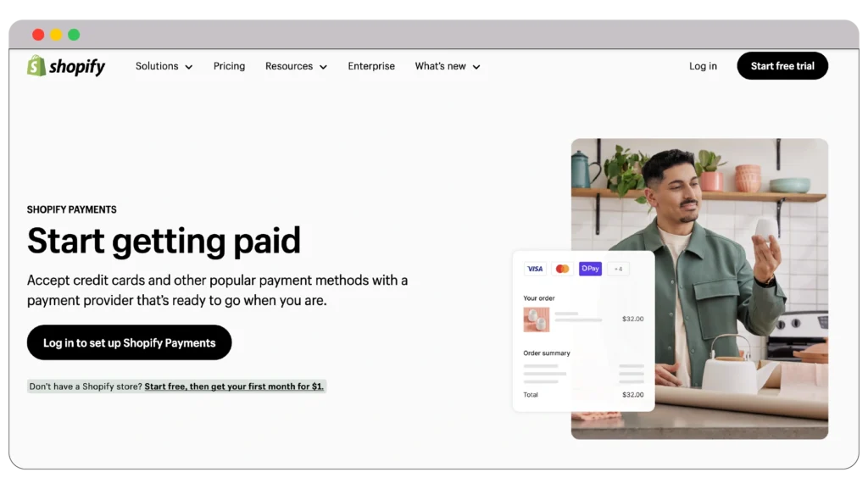Select the Visa payment method icon
The height and width of the screenshot is (489, 868).
535,268
